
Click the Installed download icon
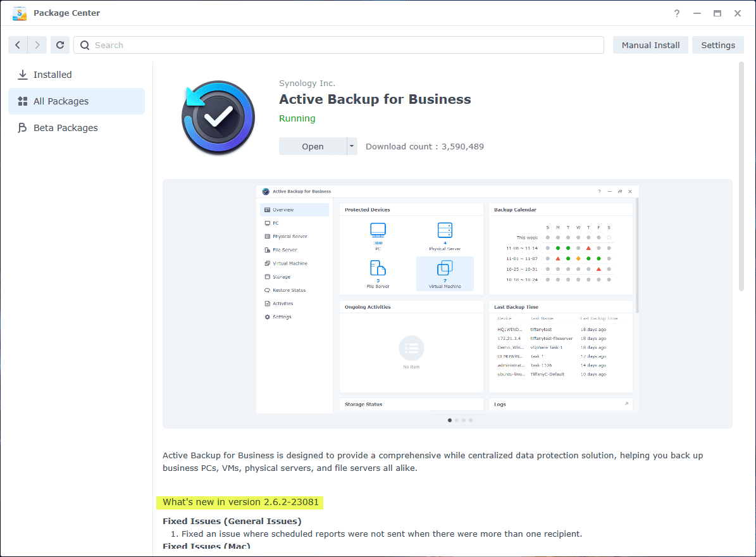[22, 75]
